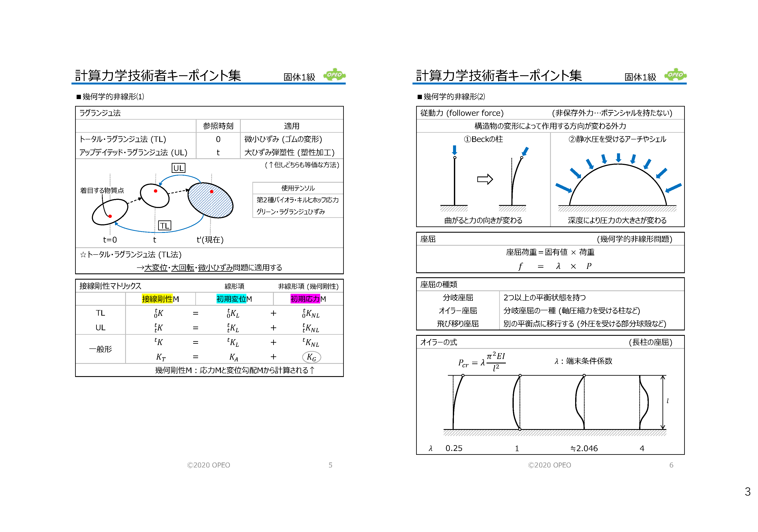Click the 一般形 row label
The image size is (758, 532).
coord(100,349)
